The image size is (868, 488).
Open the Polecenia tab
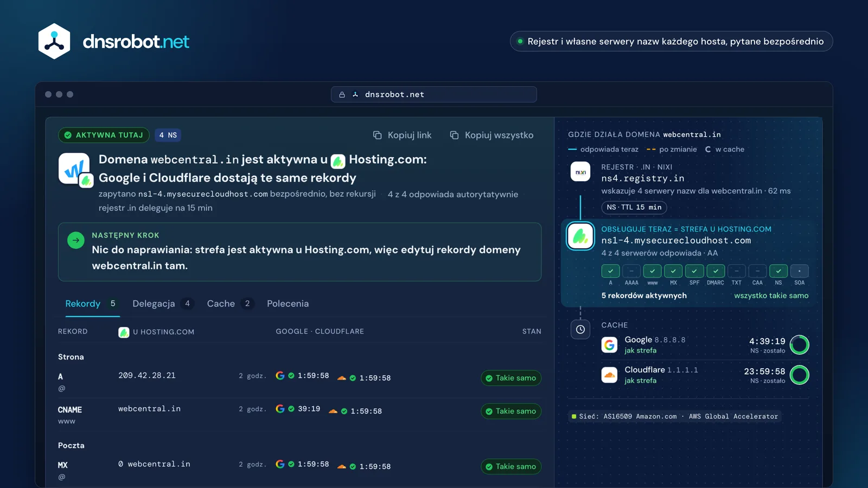(x=288, y=304)
